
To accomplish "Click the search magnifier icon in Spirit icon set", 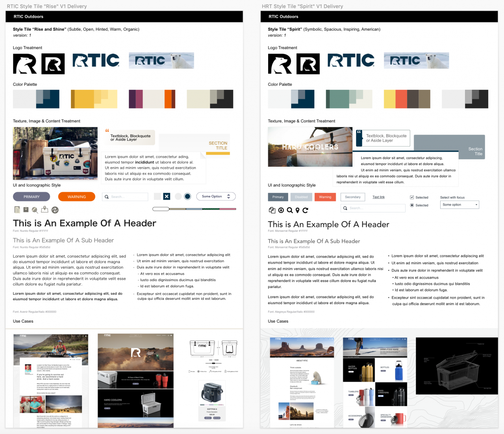I will coord(289,210).
